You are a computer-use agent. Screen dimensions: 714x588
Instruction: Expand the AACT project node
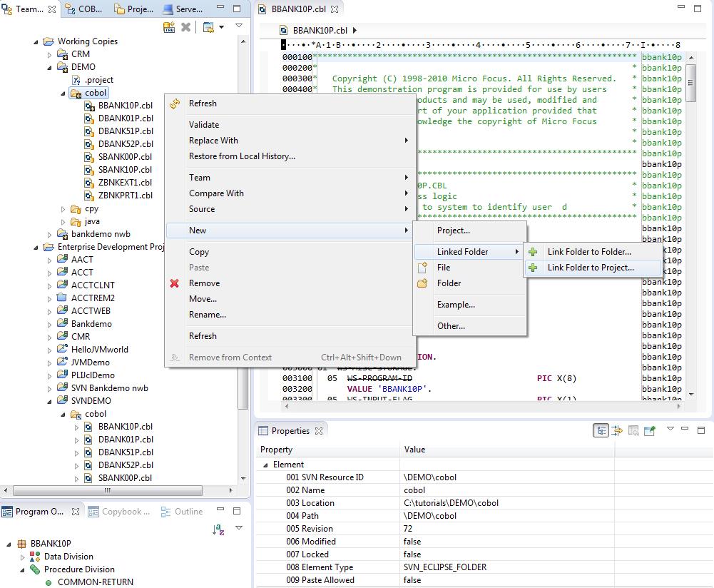coord(50,260)
